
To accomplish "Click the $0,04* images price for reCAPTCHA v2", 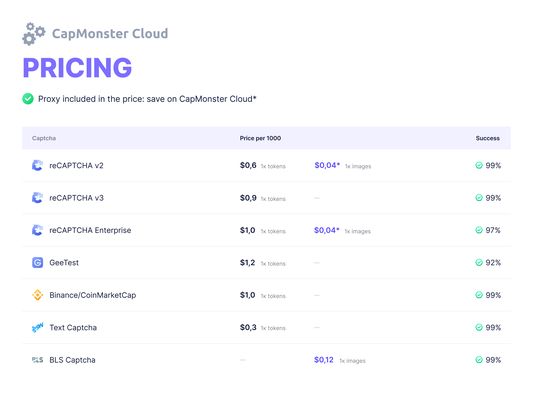I will tap(327, 166).
